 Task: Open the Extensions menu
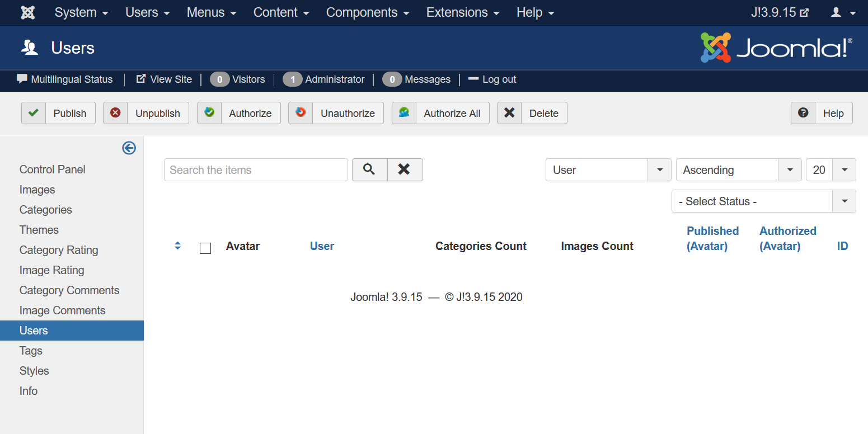[x=463, y=12]
